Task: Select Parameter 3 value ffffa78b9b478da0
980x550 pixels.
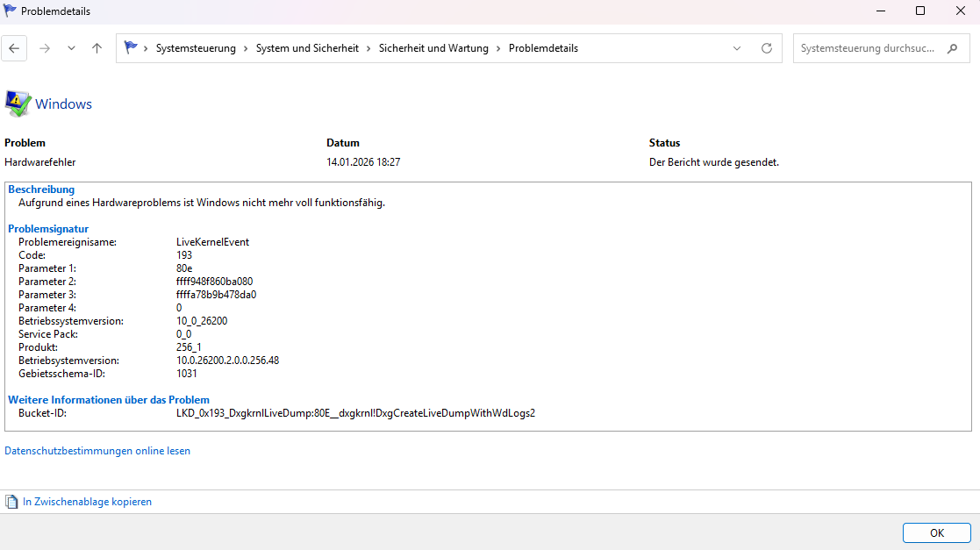Action: click(216, 295)
